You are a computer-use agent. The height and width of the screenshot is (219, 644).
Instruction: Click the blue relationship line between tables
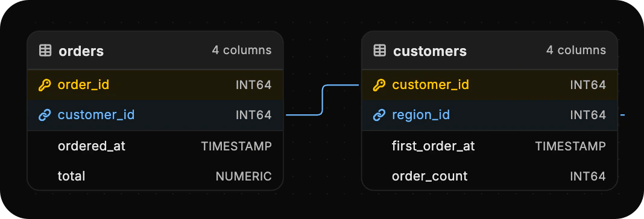(323, 100)
